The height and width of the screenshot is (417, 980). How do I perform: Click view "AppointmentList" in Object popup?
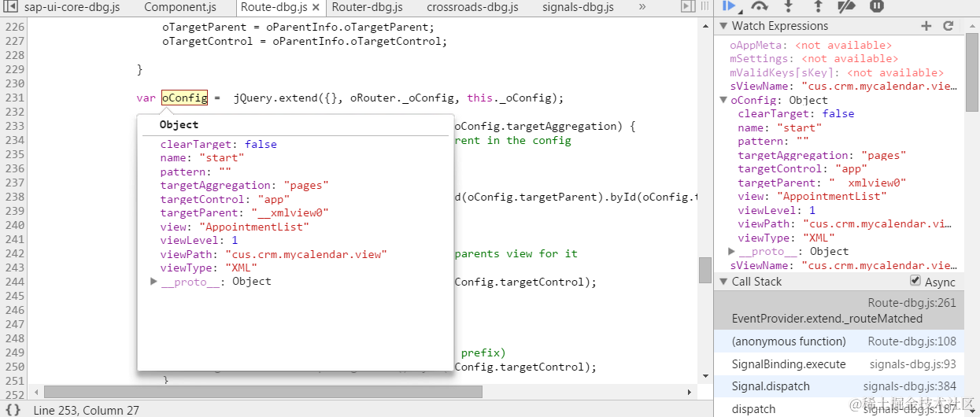235,227
